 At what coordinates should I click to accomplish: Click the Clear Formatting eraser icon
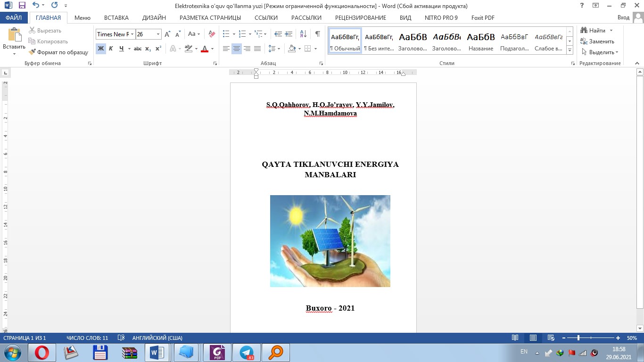tap(212, 34)
